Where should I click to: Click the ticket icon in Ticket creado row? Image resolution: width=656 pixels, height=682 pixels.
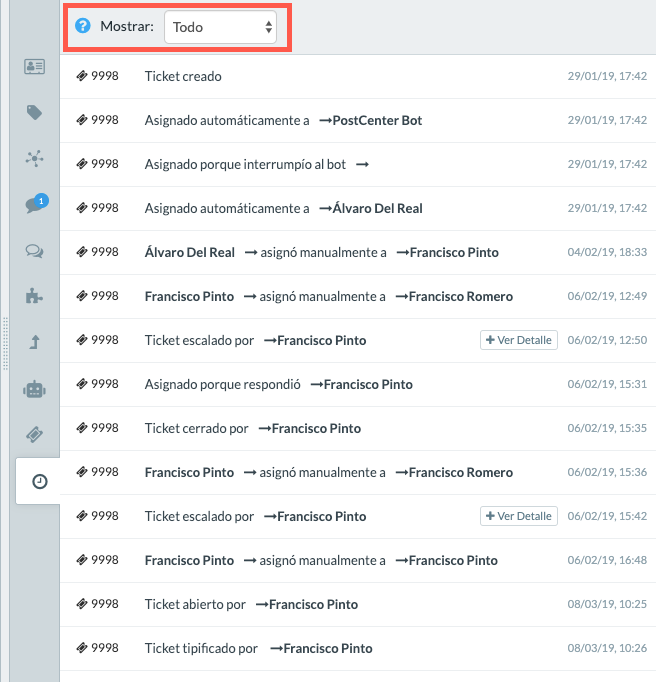82,76
